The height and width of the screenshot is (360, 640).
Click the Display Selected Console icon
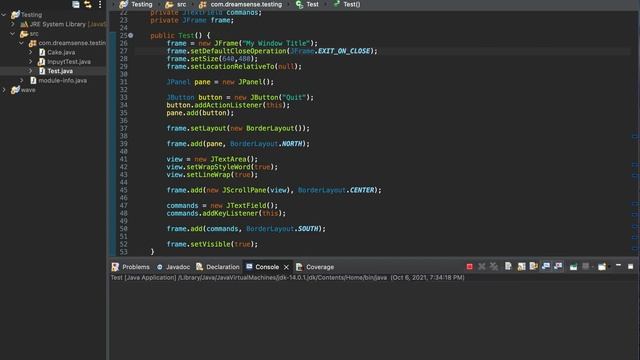[586, 267]
